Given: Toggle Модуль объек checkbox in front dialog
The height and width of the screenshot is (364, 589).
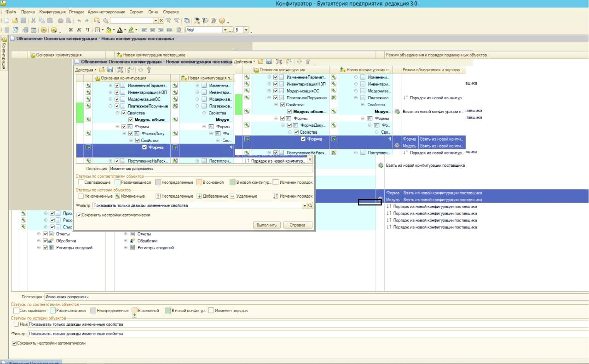Looking at the screenshot, I should coord(130,120).
